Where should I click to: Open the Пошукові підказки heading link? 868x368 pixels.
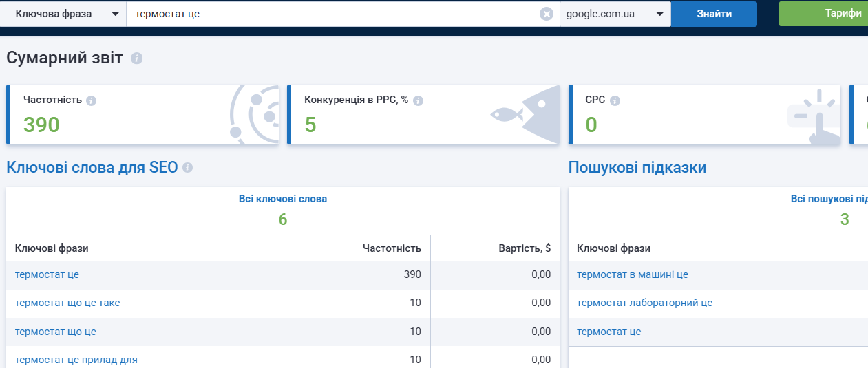[x=637, y=167]
